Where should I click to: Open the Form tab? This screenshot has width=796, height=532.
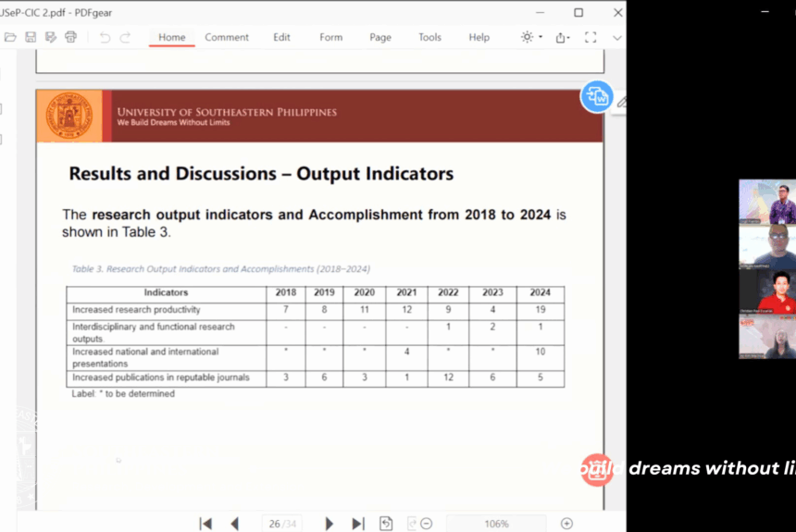pyautogui.click(x=331, y=37)
